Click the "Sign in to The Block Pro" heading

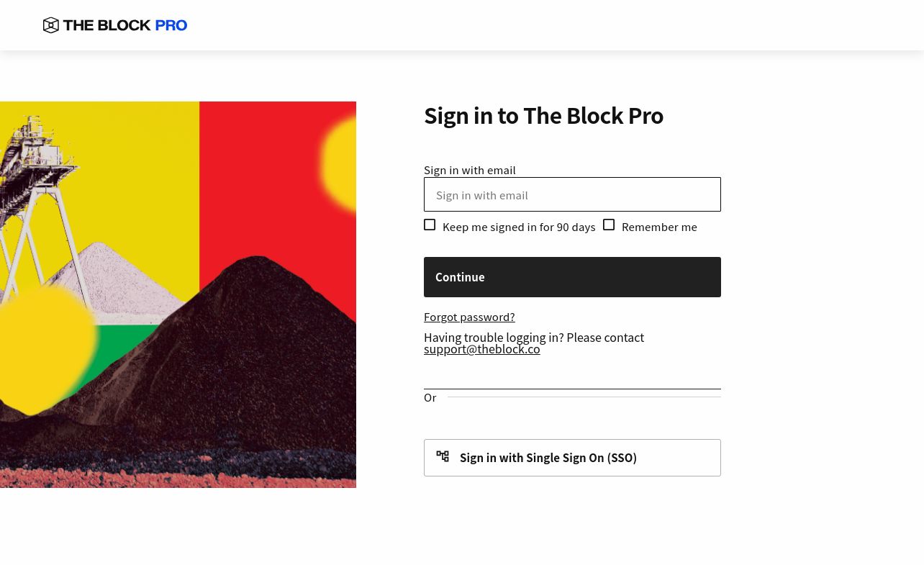543,115
